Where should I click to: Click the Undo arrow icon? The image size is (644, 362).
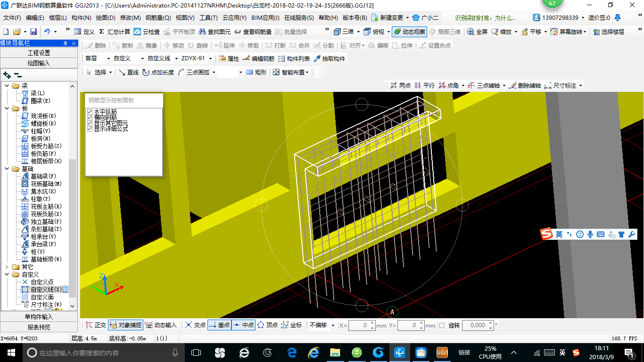tap(47, 32)
